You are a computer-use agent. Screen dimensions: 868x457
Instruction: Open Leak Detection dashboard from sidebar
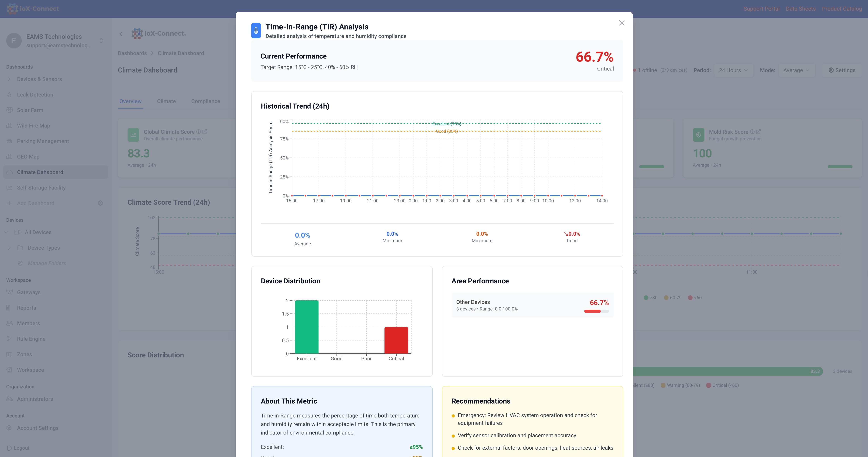pyautogui.click(x=35, y=95)
